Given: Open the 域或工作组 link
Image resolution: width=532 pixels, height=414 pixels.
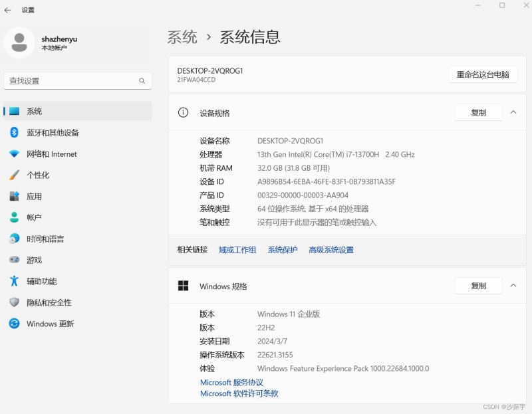Looking at the screenshot, I should [x=237, y=250].
